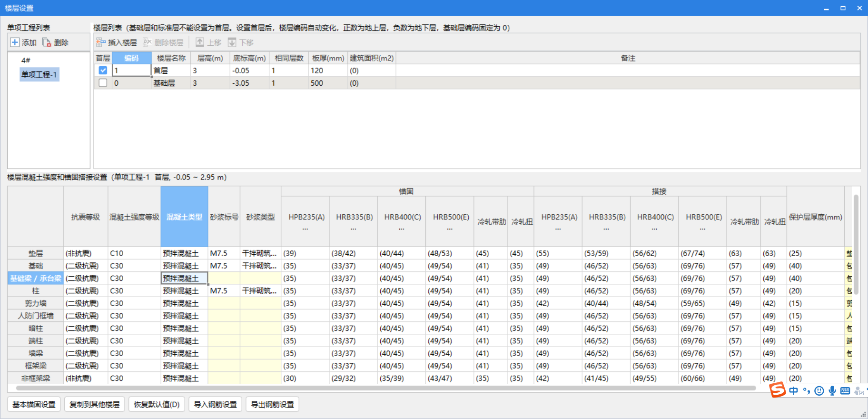
Task: Click the (非抗震) cell in 垫层 row
Action: [x=86, y=253]
